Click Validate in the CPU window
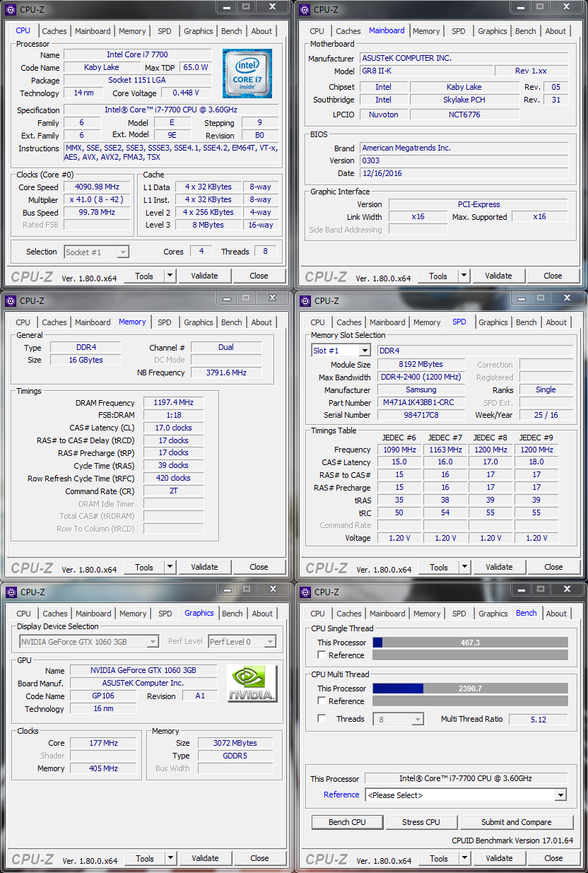Viewport: 588px width, 873px height. [x=204, y=276]
